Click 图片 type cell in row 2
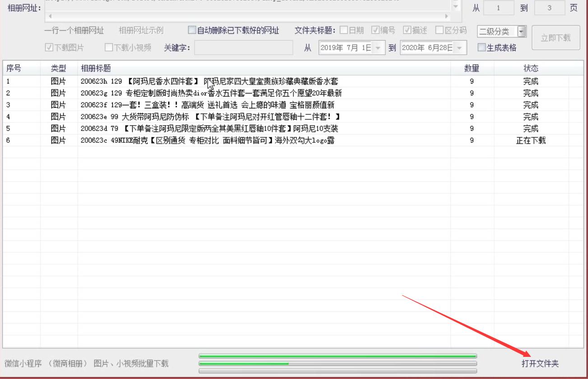 click(x=58, y=94)
